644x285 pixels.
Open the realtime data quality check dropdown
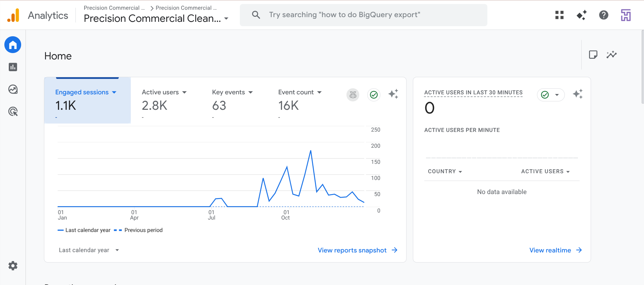(x=551, y=95)
